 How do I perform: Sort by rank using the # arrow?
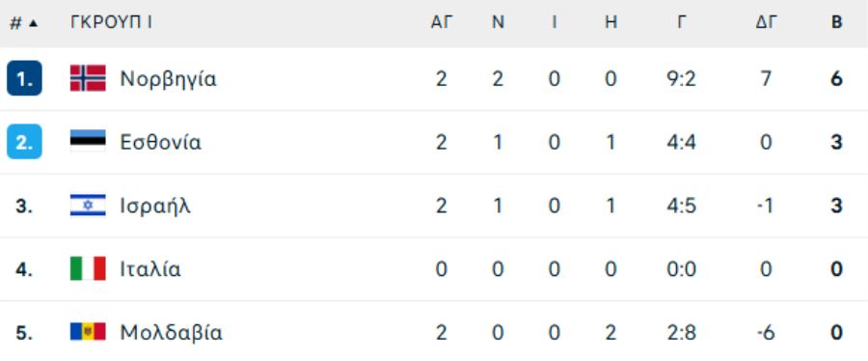[x=24, y=23]
